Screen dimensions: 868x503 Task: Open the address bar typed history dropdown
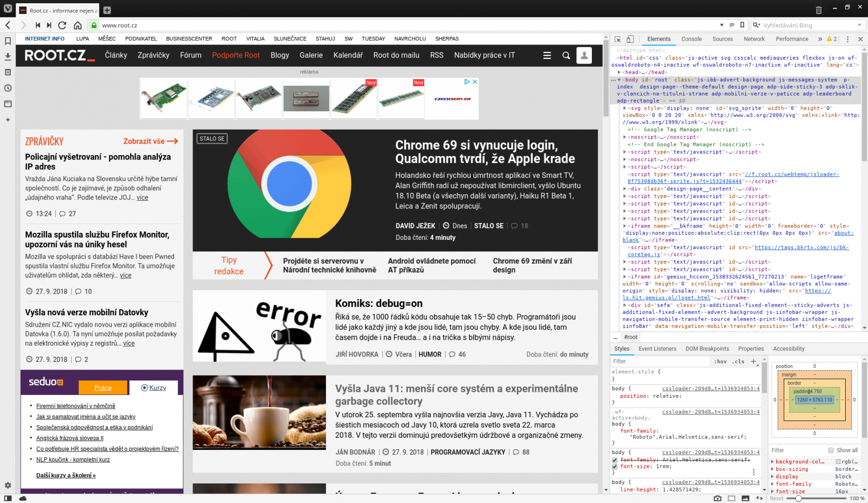coord(722,25)
